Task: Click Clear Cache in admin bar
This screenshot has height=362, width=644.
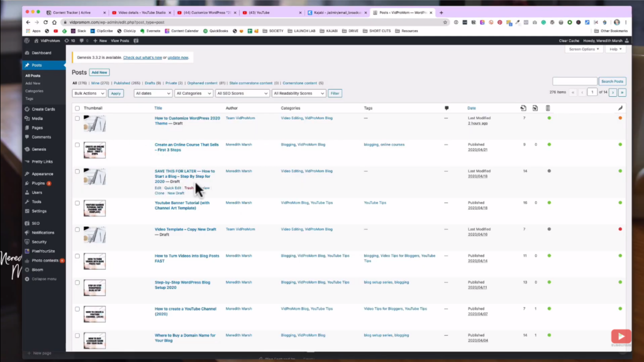Action: [x=569, y=41]
